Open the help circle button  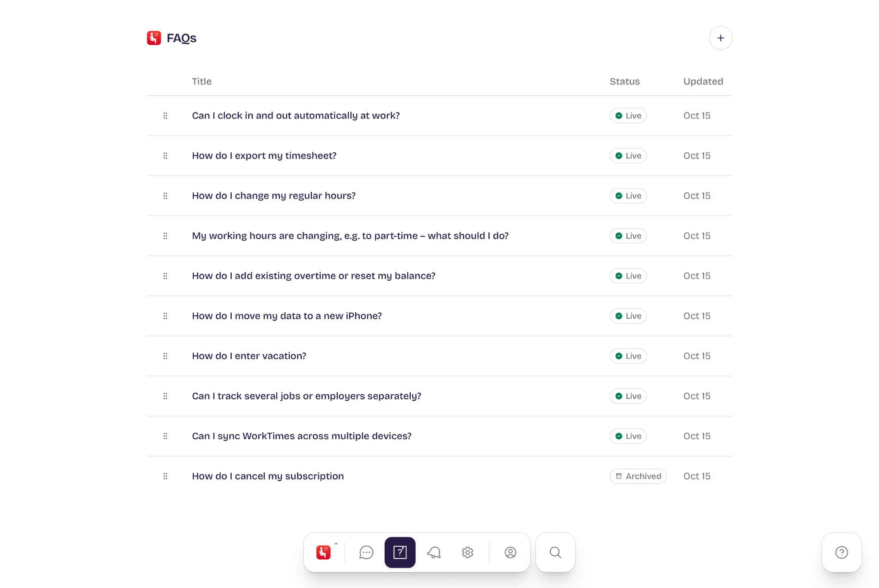click(841, 552)
